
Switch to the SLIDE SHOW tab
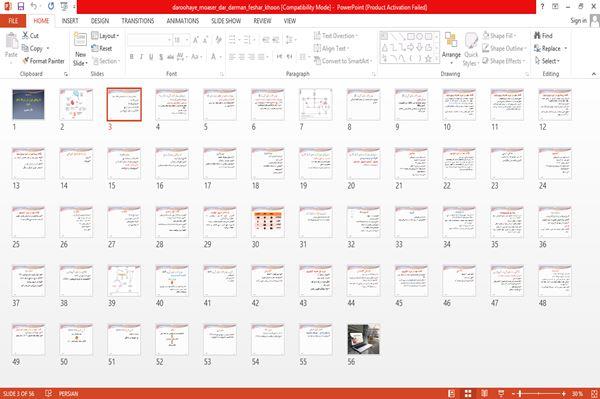click(226, 21)
